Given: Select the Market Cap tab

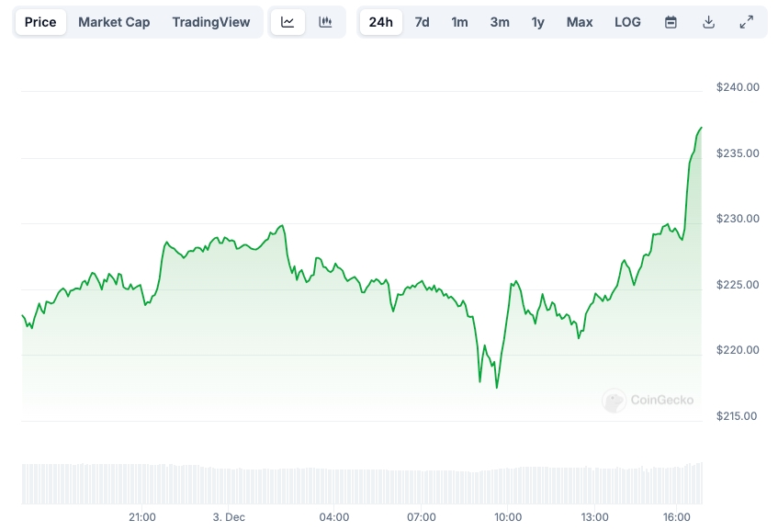Looking at the screenshot, I should [114, 22].
